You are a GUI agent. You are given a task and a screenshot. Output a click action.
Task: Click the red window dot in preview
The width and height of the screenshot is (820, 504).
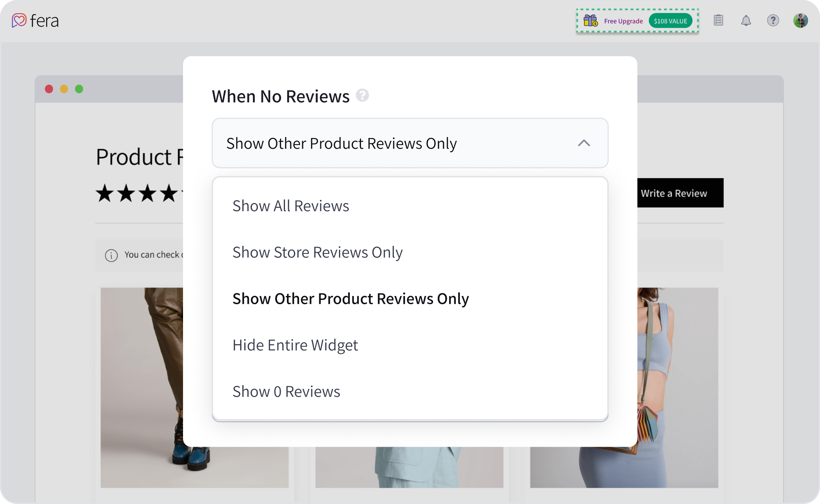point(49,89)
